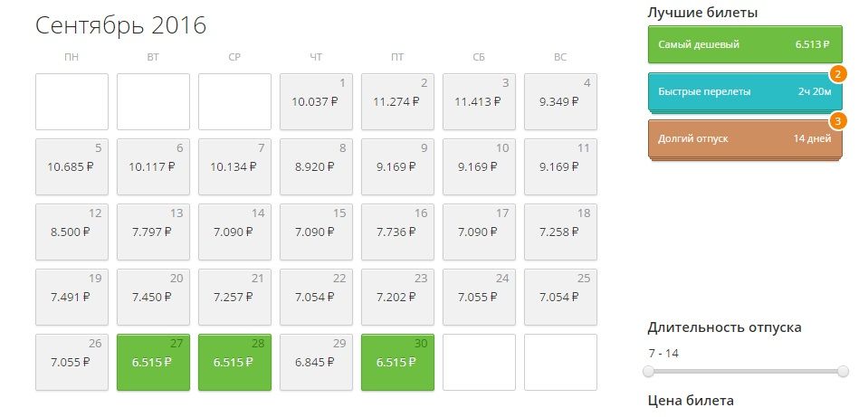
Task: Choose September 30 green date cell
Action: click(397, 362)
